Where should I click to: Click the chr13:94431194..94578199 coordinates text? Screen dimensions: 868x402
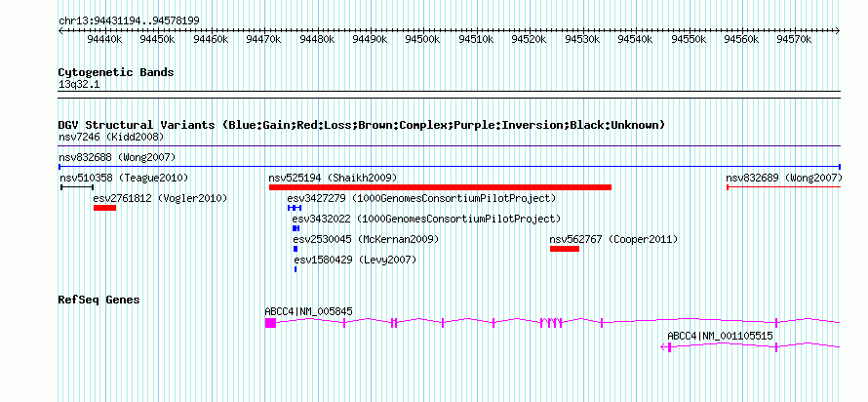[129, 21]
